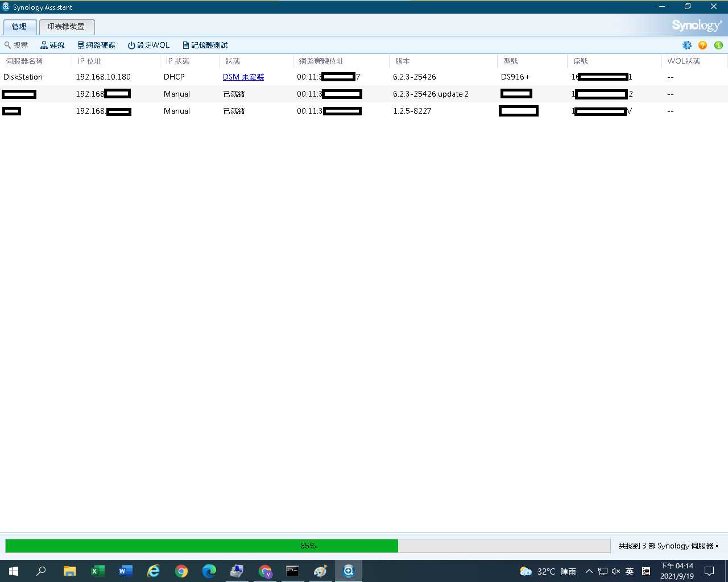The width and height of the screenshot is (728, 582).
Task: Sort by 序號 column header
Action: tap(614, 61)
